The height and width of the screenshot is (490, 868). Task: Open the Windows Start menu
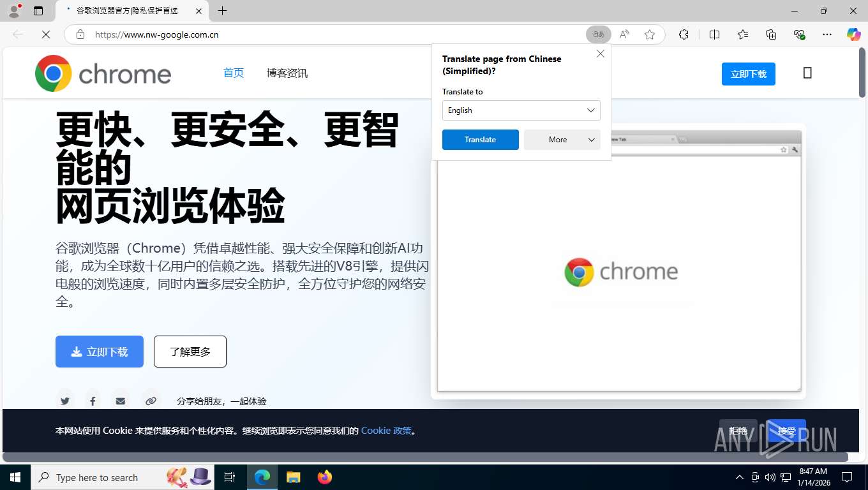pos(15,477)
